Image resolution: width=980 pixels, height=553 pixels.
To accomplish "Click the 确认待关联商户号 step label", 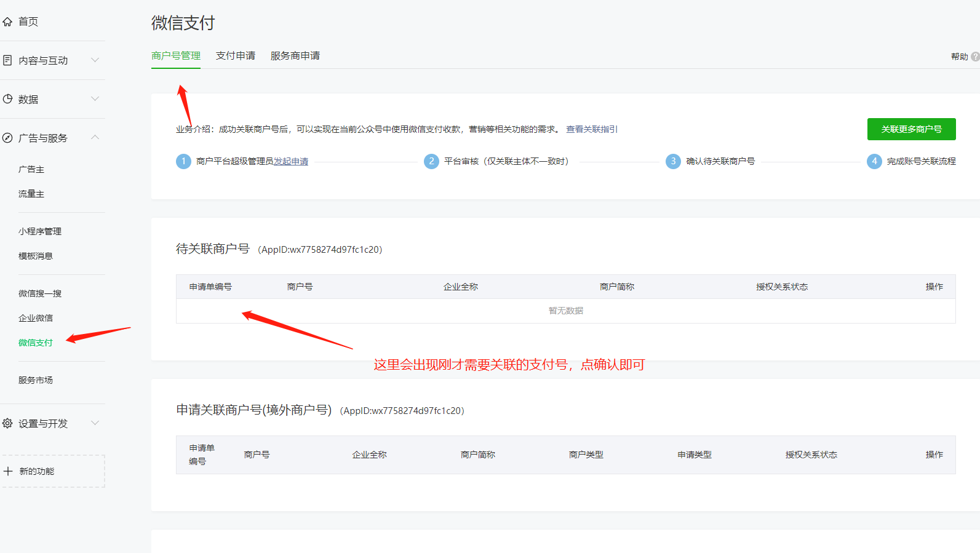I will 720,161.
